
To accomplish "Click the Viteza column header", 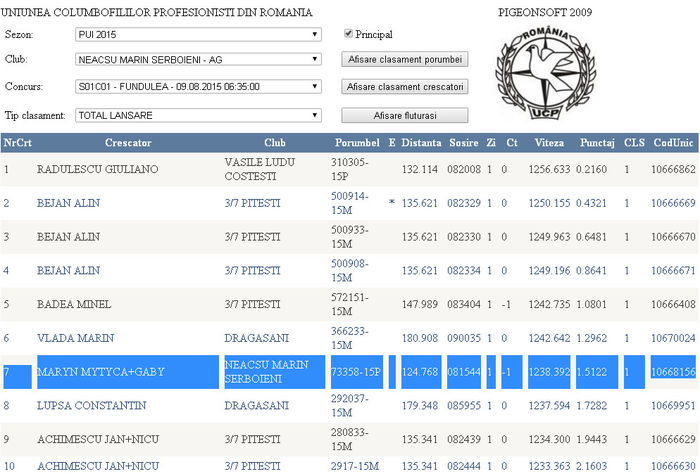I will [549, 143].
